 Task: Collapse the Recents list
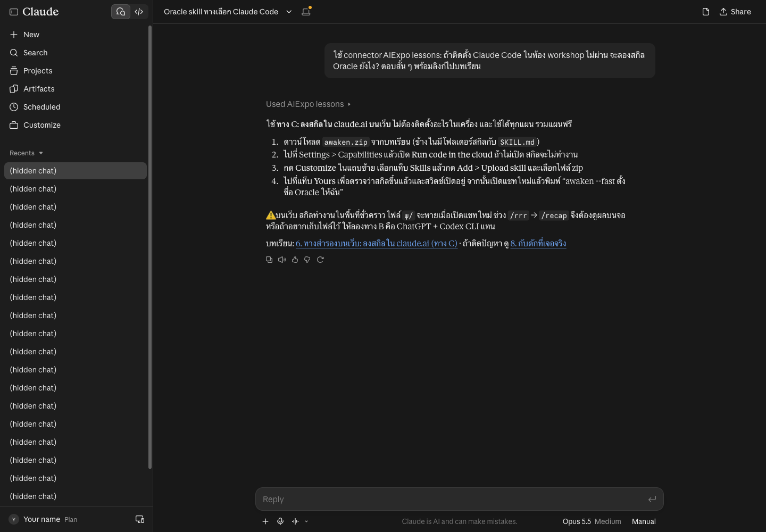point(26,153)
